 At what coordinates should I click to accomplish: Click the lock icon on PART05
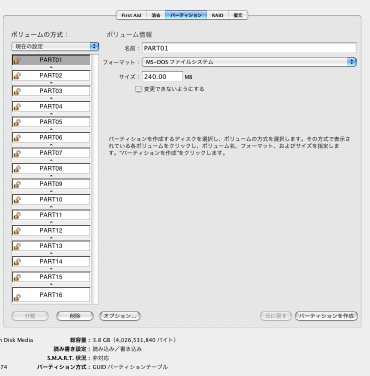[x=17, y=122]
